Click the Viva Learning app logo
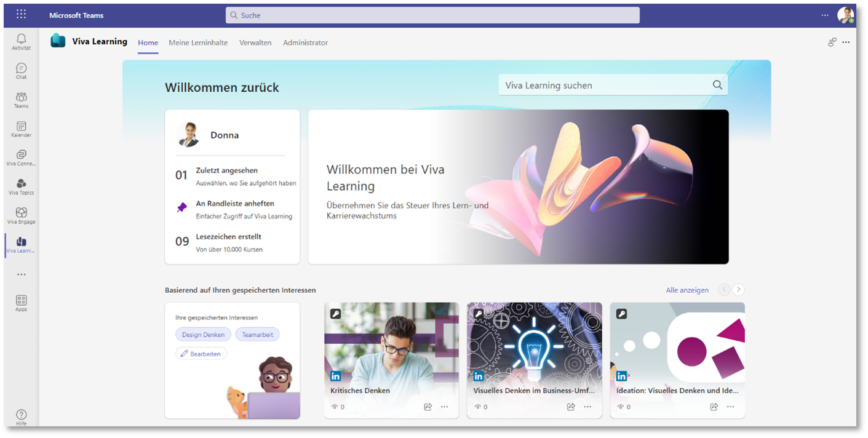This screenshot has width=868, height=438. click(58, 41)
